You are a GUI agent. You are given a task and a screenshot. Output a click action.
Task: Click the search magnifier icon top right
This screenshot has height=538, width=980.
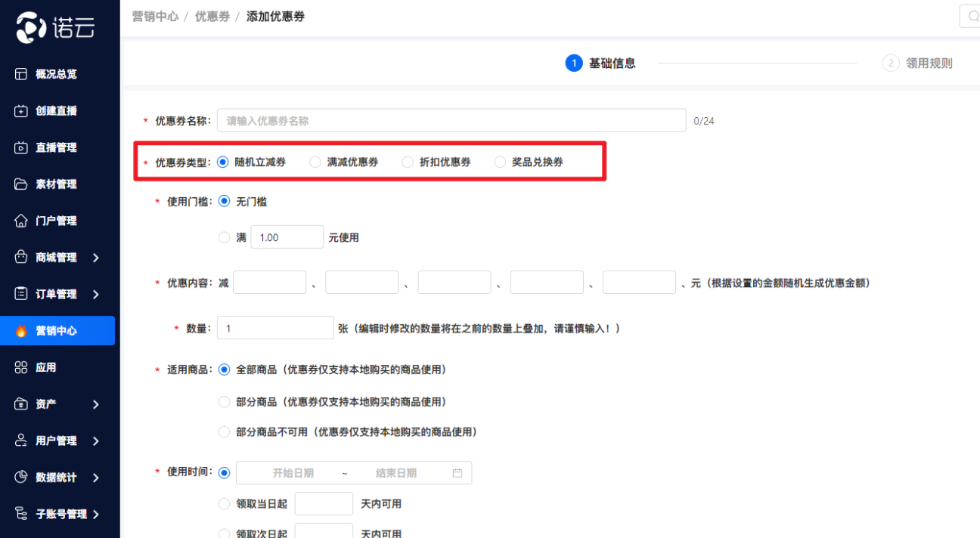pyautogui.click(x=974, y=15)
